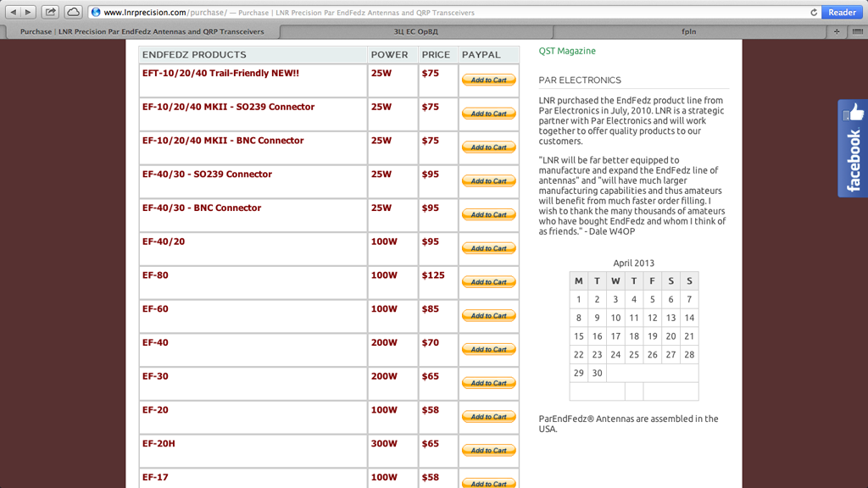Image resolution: width=868 pixels, height=488 pixels.
Task: Open the EF-60 product link
Action: tap(155, 308)
